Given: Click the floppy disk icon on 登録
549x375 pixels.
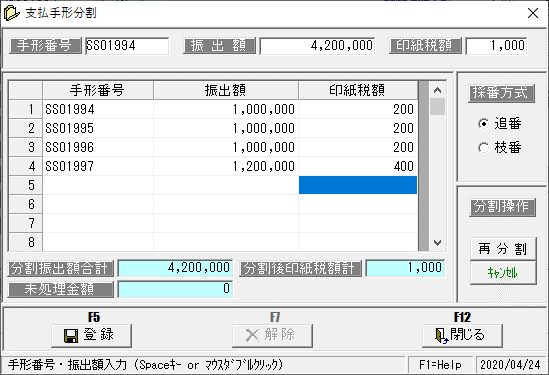Looking at the screenshot, I should 71,335.
